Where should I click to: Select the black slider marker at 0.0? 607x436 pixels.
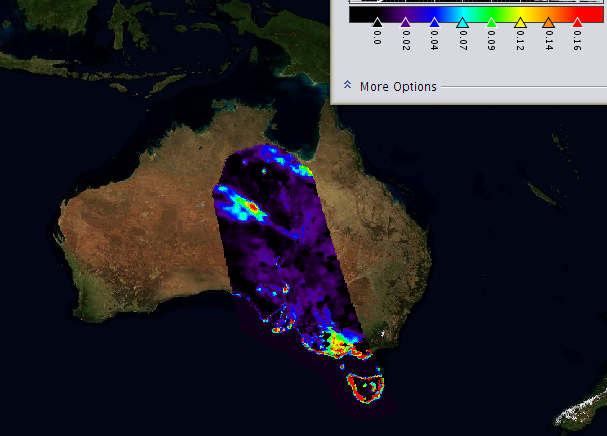pyautogui.click(x=377, y=22)
